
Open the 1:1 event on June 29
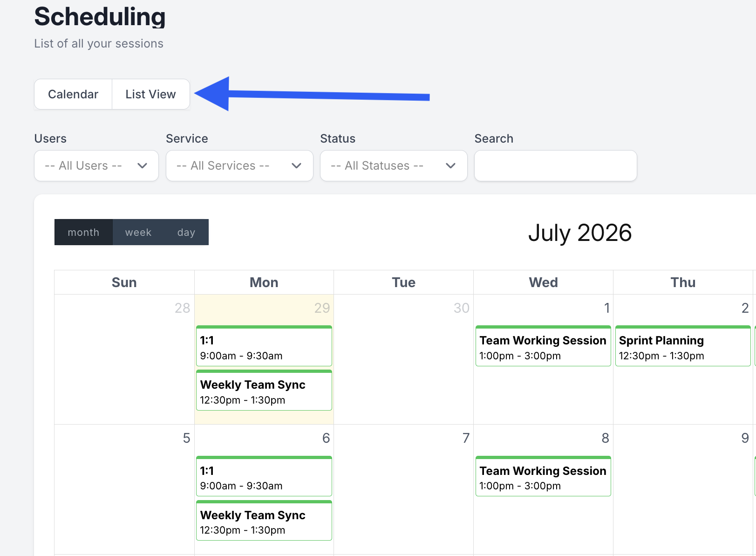[x=264, y=346]
